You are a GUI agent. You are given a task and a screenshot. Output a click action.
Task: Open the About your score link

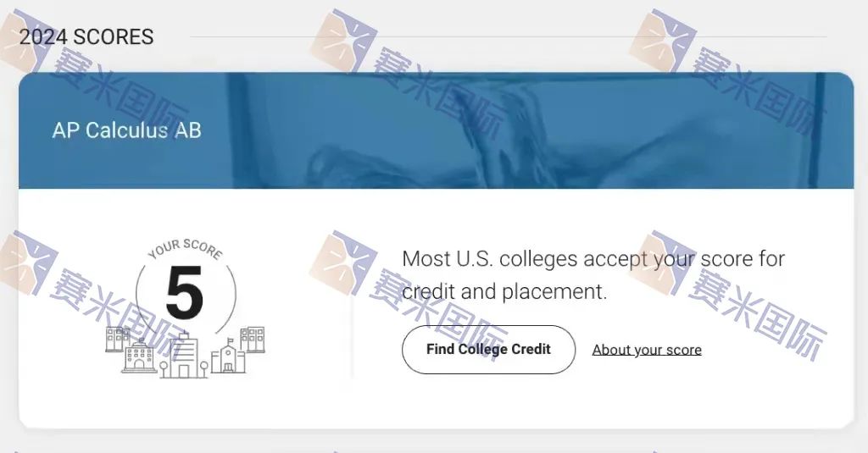647,350
